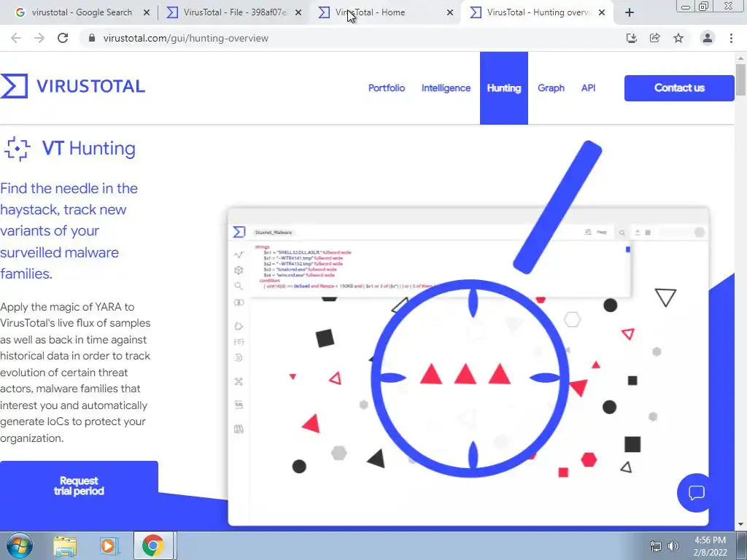Switch to VirusTotal File 398af07e tab
747x560 pixels.
pyautogui.click(x=234, y=13)
